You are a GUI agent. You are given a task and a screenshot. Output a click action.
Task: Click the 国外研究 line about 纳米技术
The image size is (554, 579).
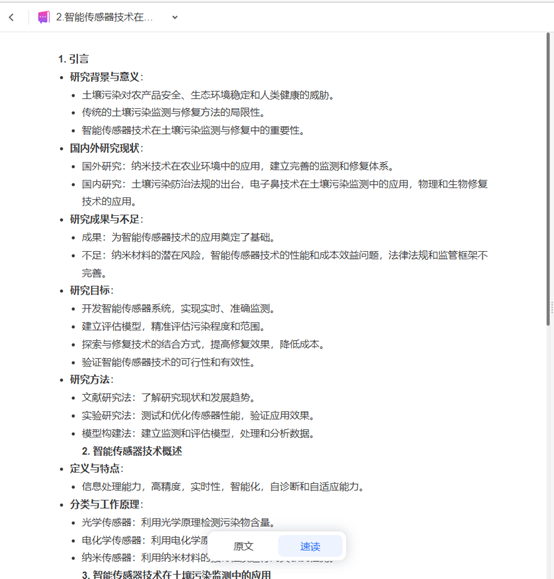pos(237,166)
